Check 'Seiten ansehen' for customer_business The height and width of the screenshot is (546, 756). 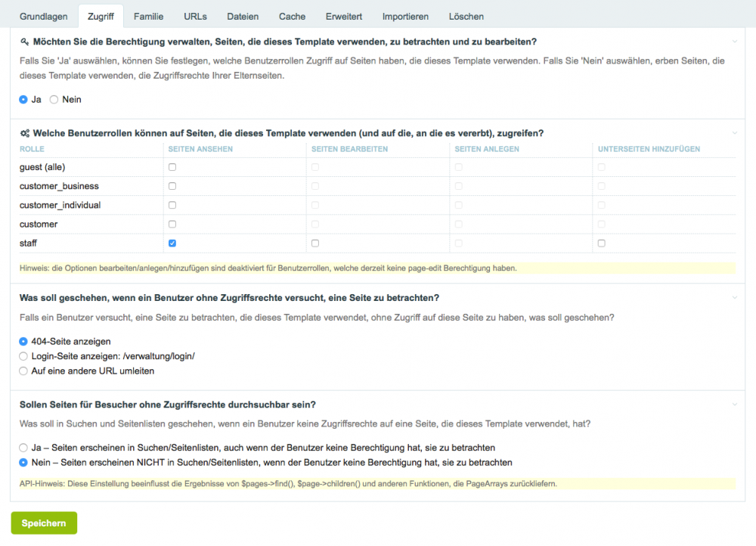click(x=172, y=186)
